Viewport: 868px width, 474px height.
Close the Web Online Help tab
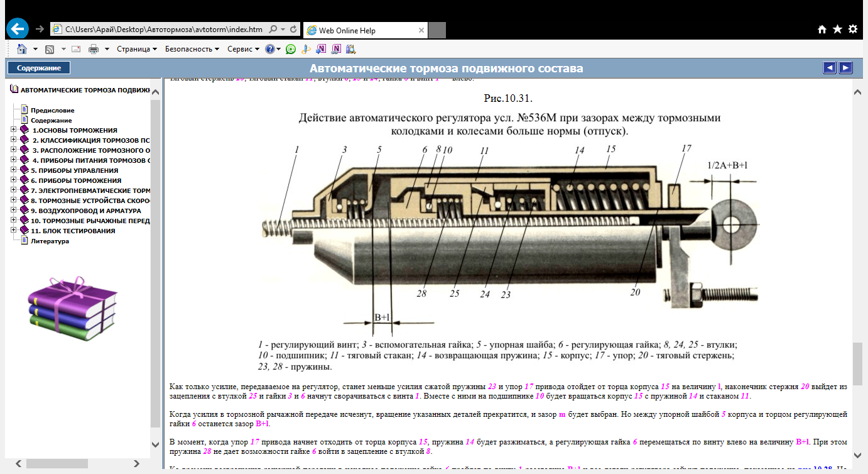(x=421, y=30)
